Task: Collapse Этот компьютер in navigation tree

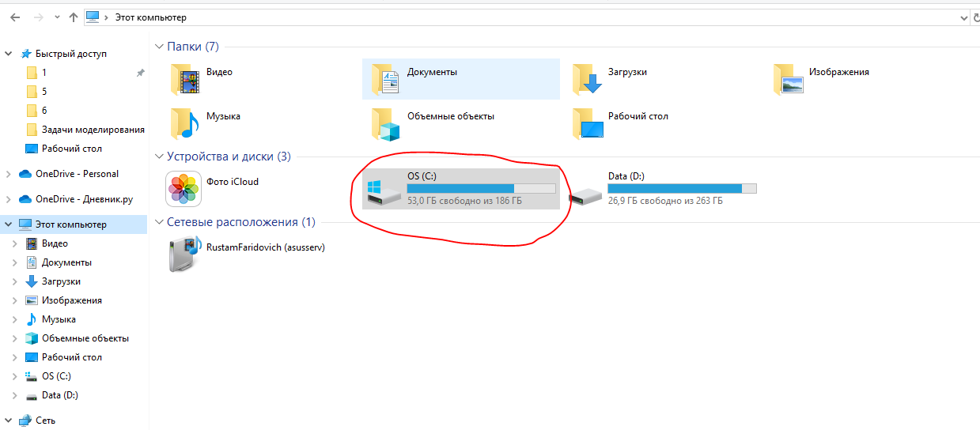Action: 9,224
